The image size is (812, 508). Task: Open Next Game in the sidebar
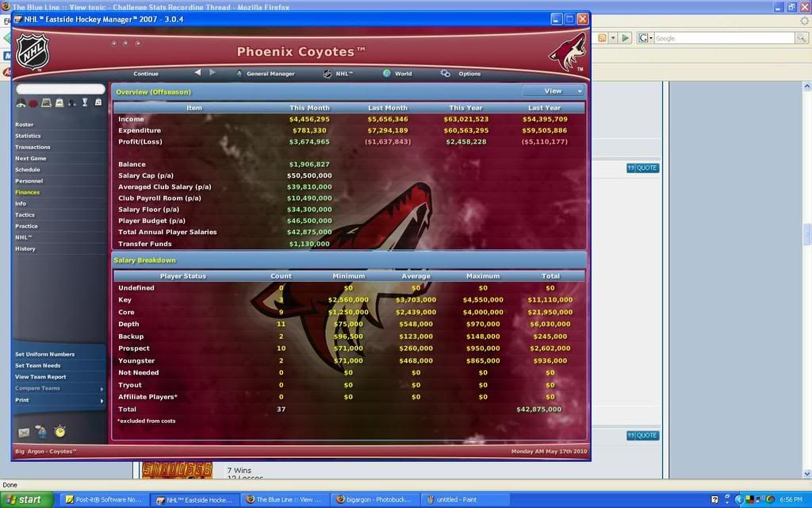(31, 159)
